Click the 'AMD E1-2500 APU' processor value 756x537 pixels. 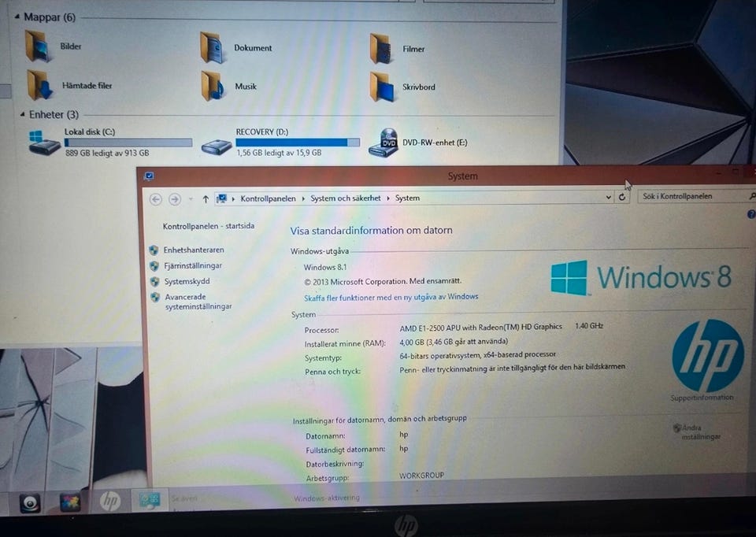(x=480, y=327)
